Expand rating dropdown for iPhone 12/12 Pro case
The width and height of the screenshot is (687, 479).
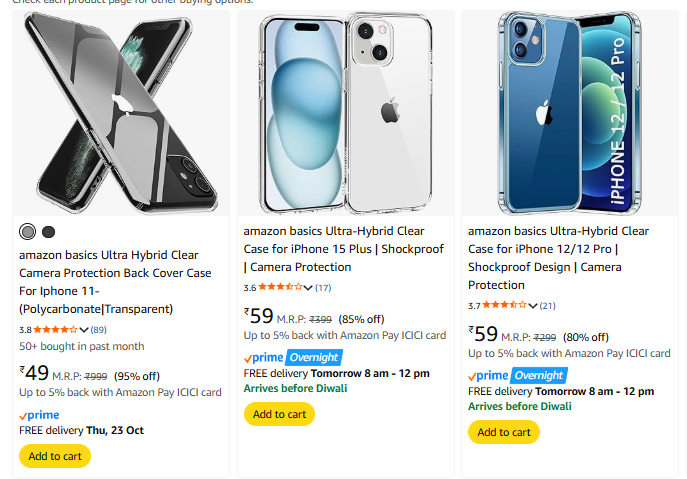(x=533, y=306)
